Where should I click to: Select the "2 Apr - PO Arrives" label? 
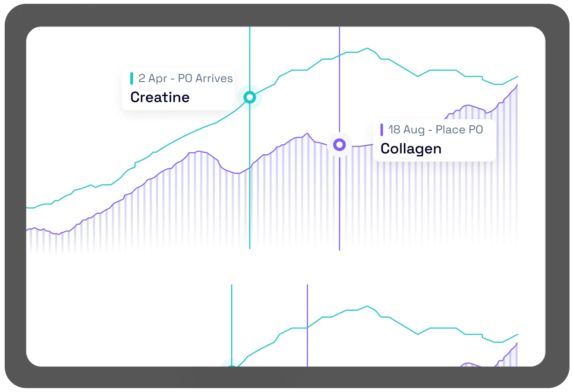click(185, 78)
